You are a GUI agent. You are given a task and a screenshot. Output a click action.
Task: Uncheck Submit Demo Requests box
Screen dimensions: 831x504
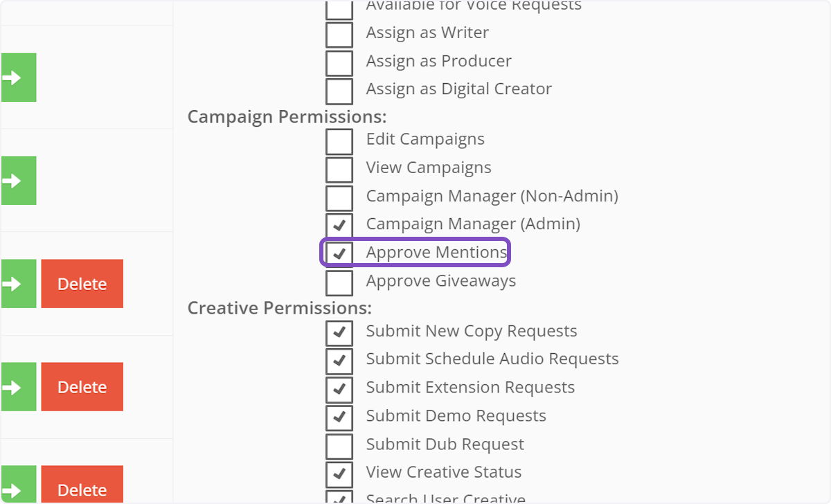pyautogui.click(x=339, y=417)
